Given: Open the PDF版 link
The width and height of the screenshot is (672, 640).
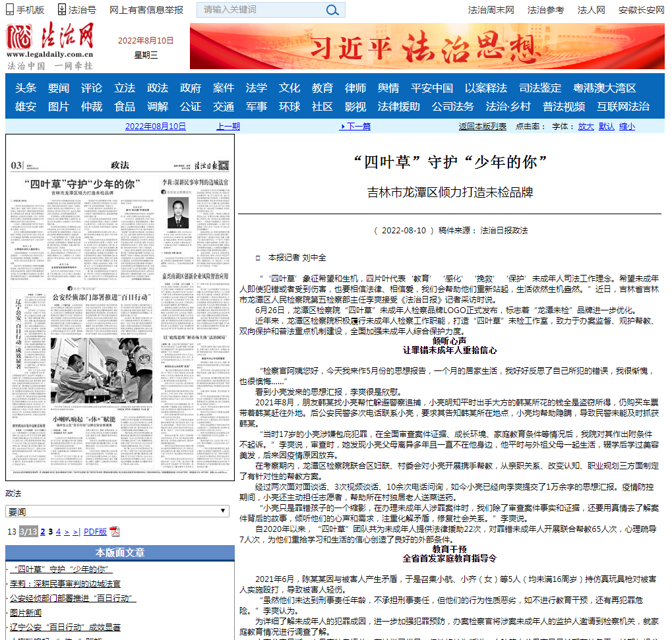Looking at the screenshot, I should point(95,532).
